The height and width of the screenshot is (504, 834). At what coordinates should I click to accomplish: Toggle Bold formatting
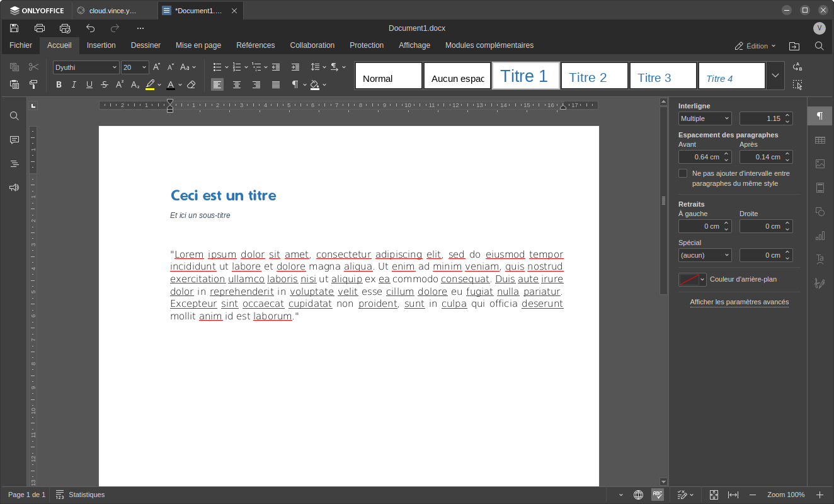(59, 84)
